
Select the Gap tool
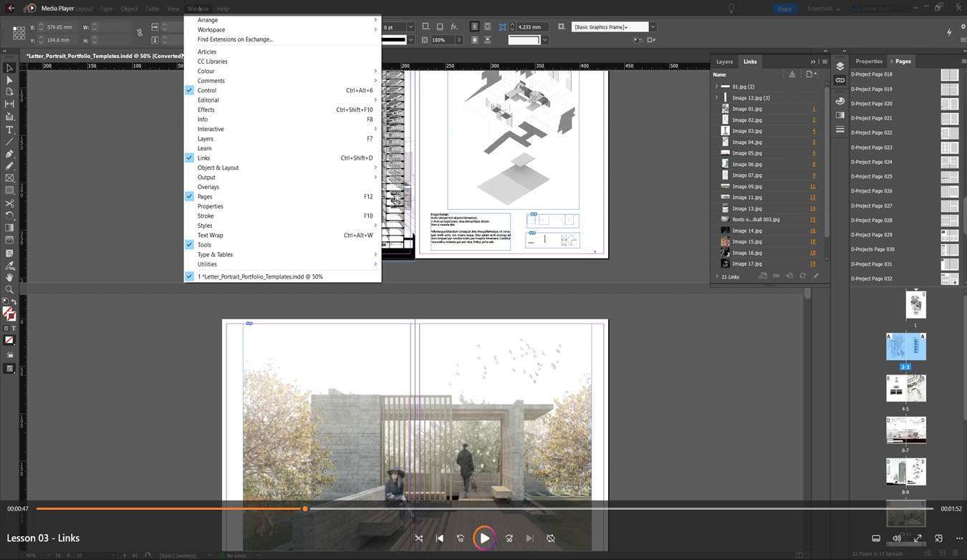[9, 104]
